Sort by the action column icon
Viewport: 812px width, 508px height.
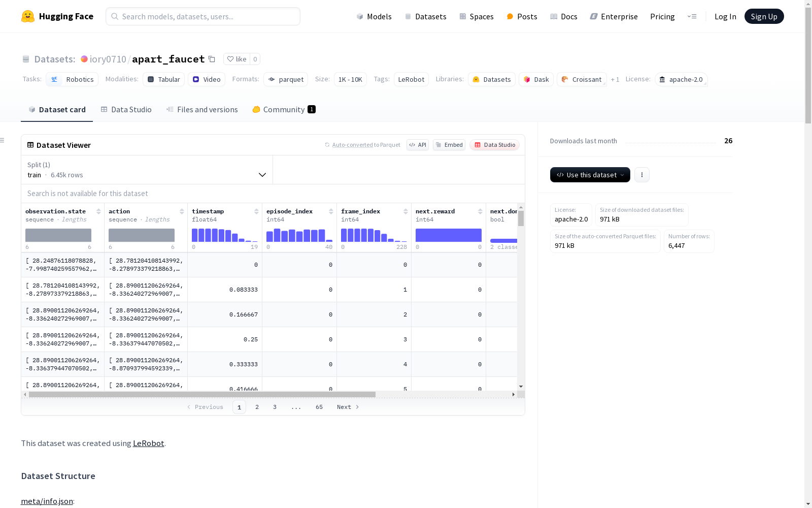pyautogui.click(x=182, y=211)
